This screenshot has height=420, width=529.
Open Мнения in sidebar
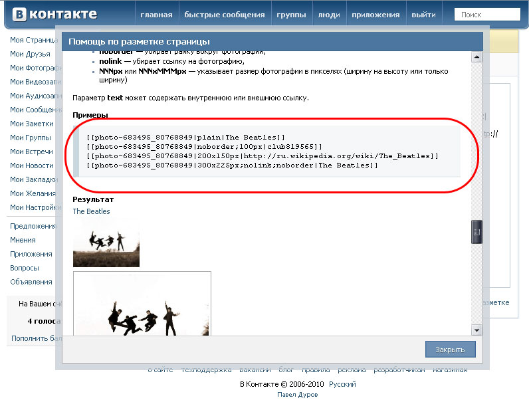23,240
